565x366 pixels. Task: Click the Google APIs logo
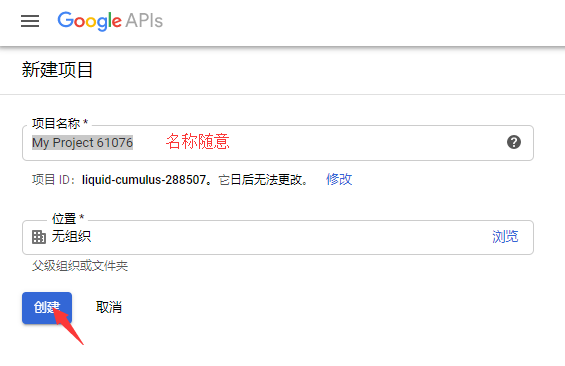pyautogui.click(x=110, y=21)
